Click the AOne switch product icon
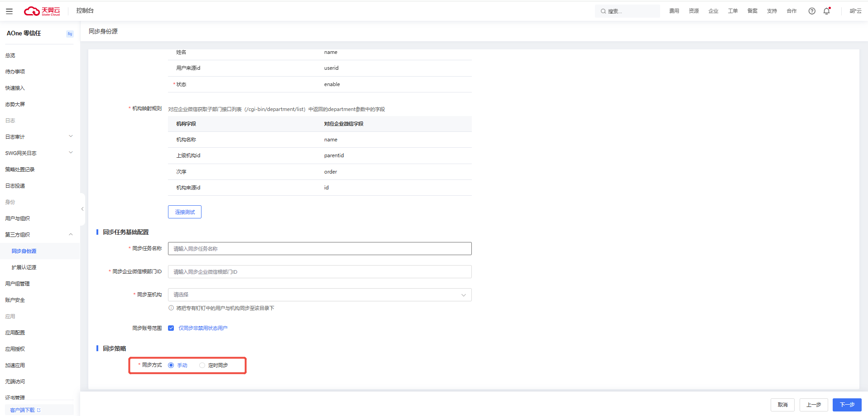868x416 pixels. [70, 34]
